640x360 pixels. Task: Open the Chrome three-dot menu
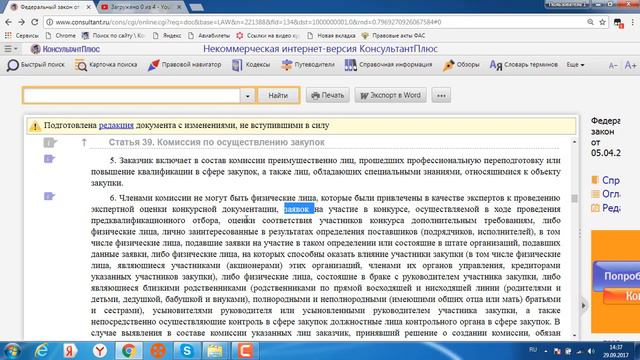(633, 22)
